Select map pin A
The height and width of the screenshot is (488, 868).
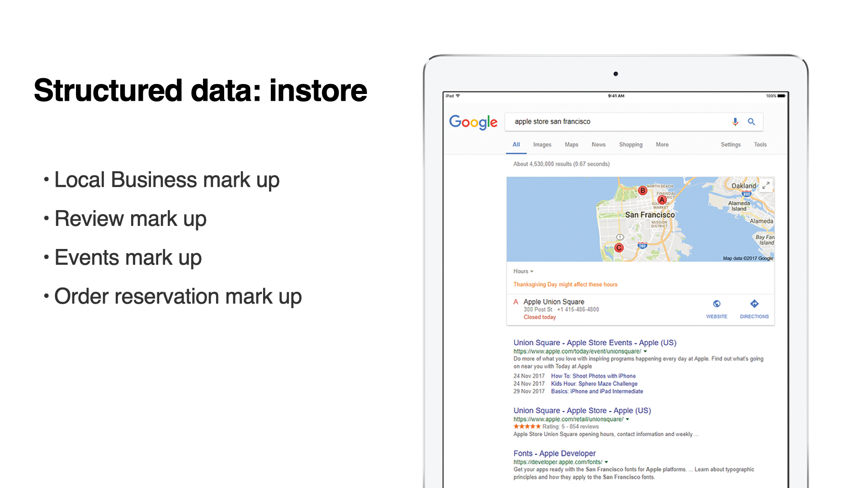pos(662,200)
